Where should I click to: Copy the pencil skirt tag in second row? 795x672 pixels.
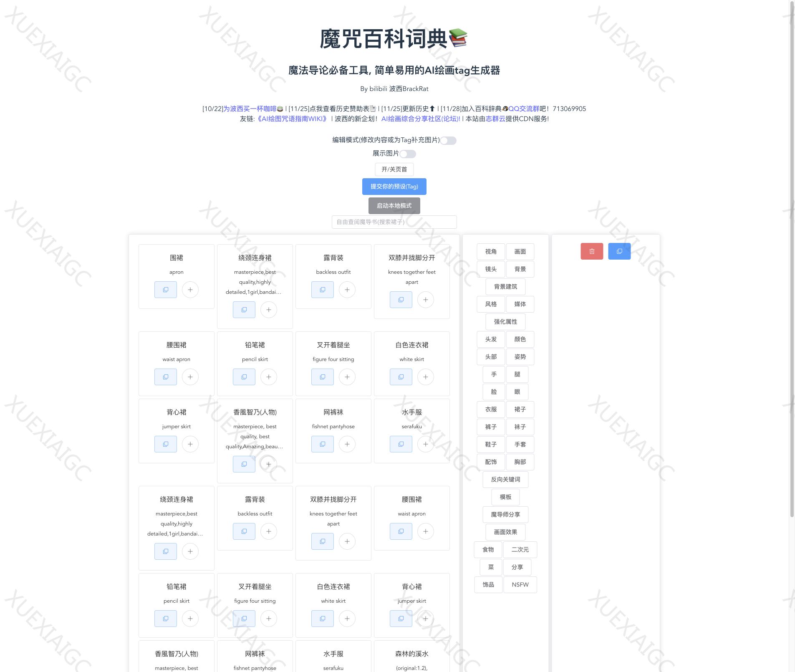point(244,377)
